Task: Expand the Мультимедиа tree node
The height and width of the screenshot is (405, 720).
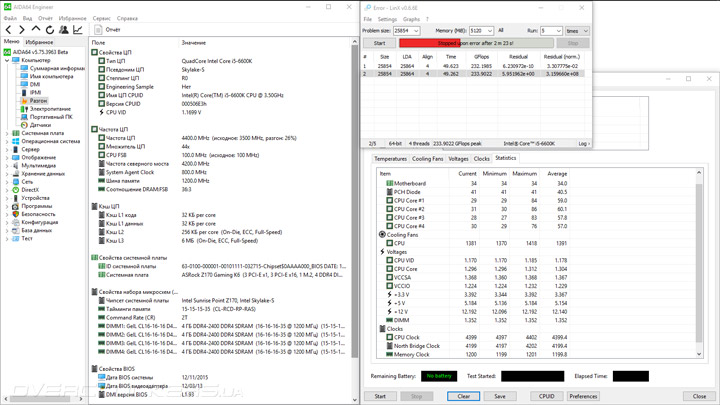Action: click(7, 166)
